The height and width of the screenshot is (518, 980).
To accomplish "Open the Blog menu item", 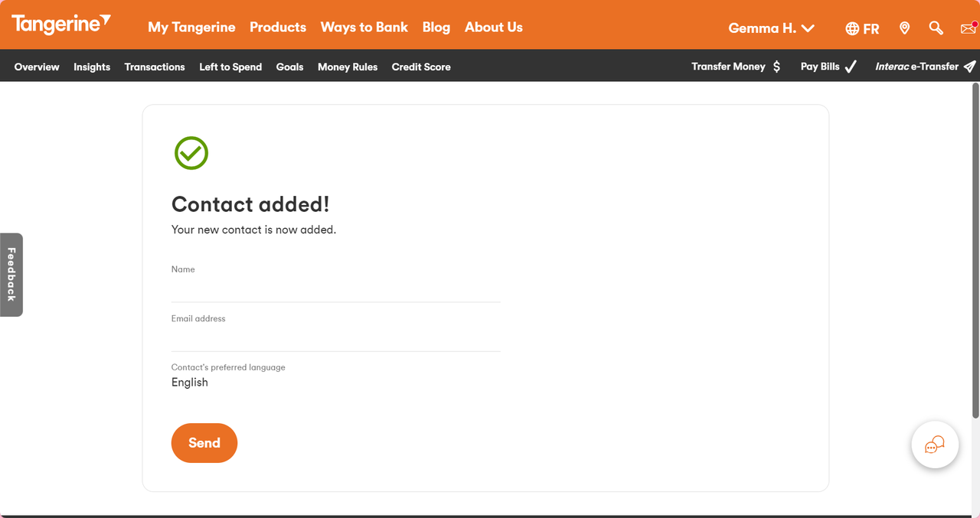I will point(436,28).
